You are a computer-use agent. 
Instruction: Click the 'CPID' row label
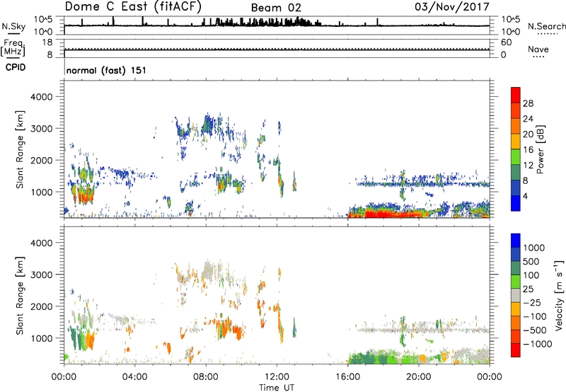(16, 67)
